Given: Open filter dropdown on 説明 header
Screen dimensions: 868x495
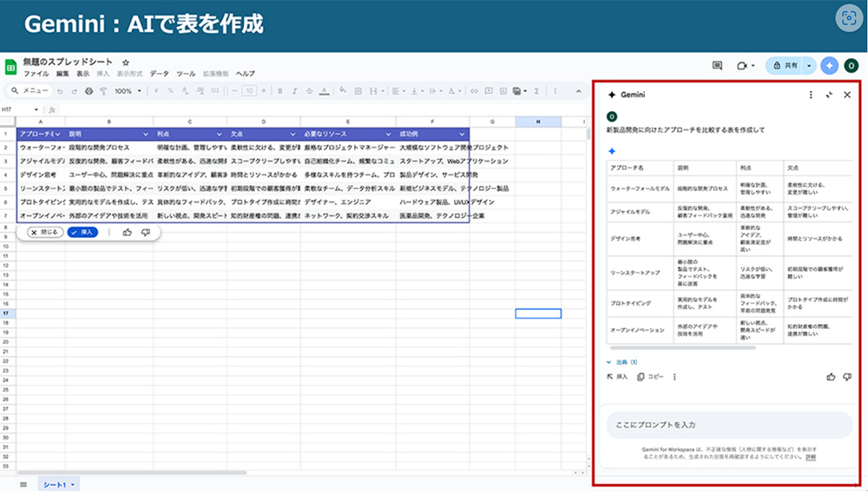Looking at the screenshot, I should tap(146, 134).
